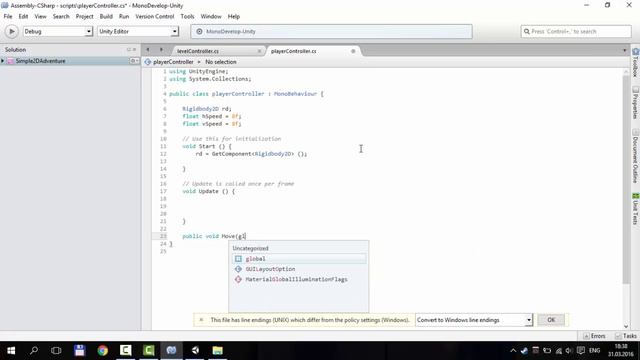Open the View menu

click(40, 16)
